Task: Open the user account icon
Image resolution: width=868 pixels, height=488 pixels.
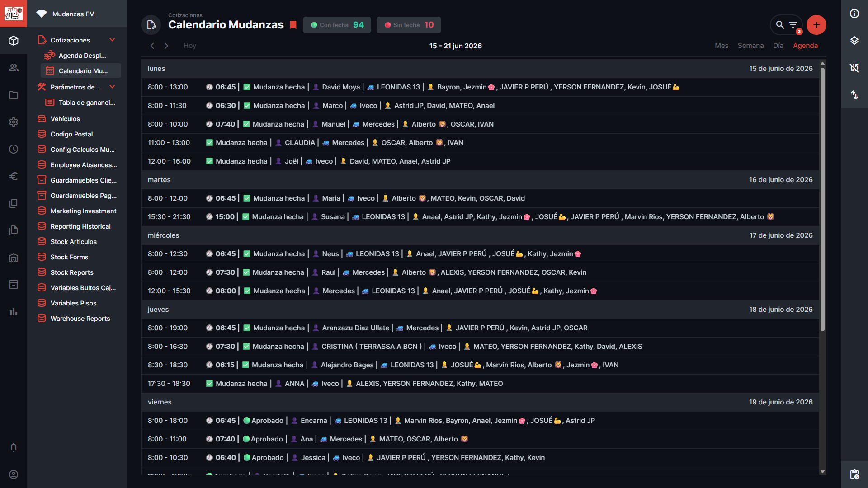Action: (x=14, y=474)
